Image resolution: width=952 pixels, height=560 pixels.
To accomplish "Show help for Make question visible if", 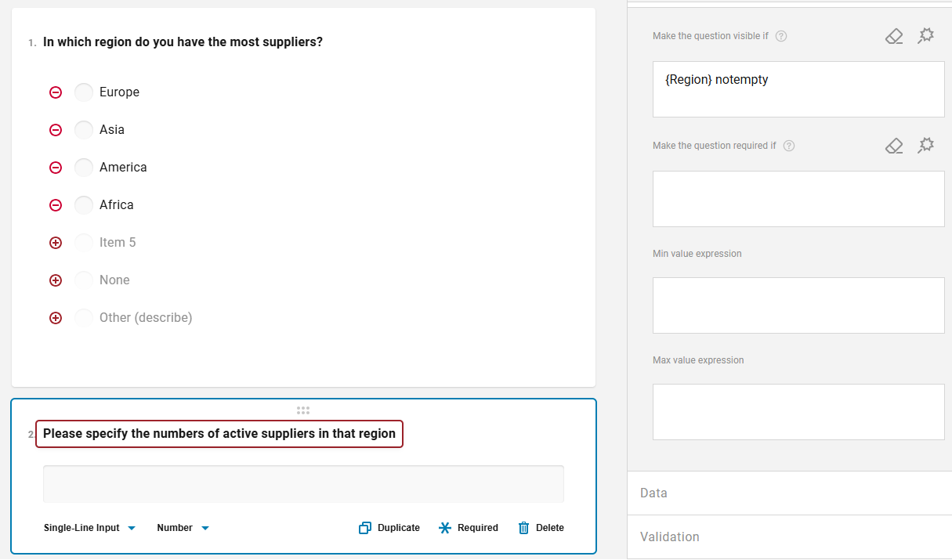I will click(x=781, y=36).
